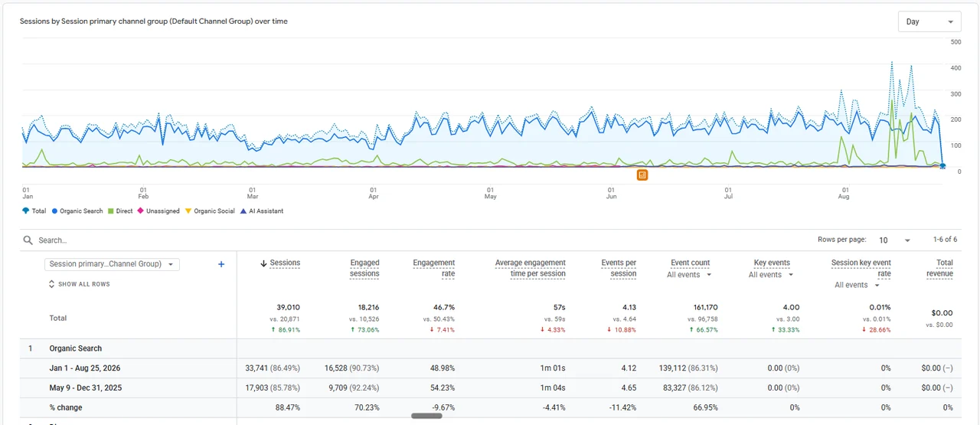Open the Rows per page dropdown
The width and height of the screenshot is (980, 425).
[x=894, y=240]
